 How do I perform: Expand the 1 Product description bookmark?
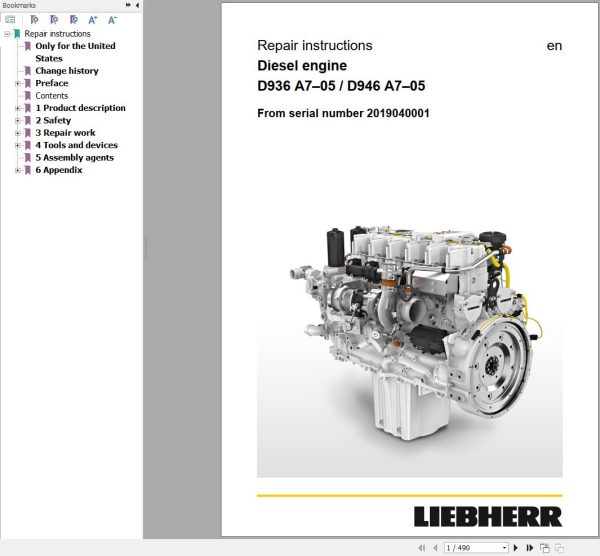(18, 108)
